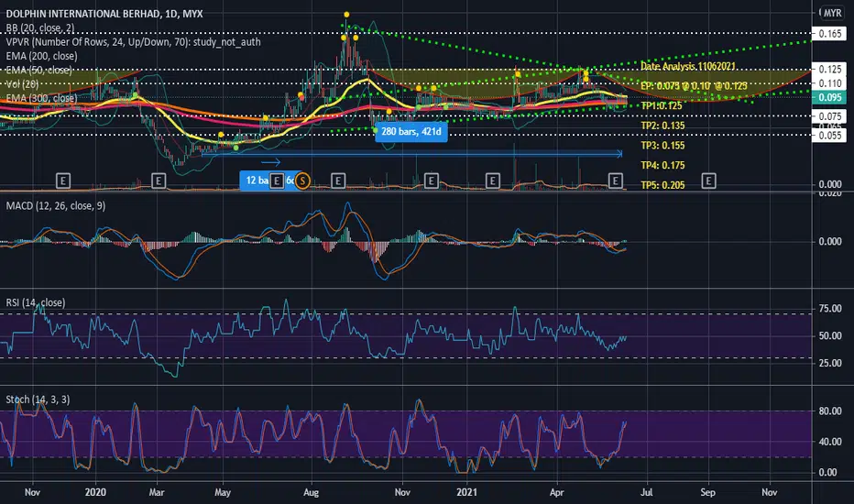
Task: Click the 0.125 price label
Action: [829, 70]
